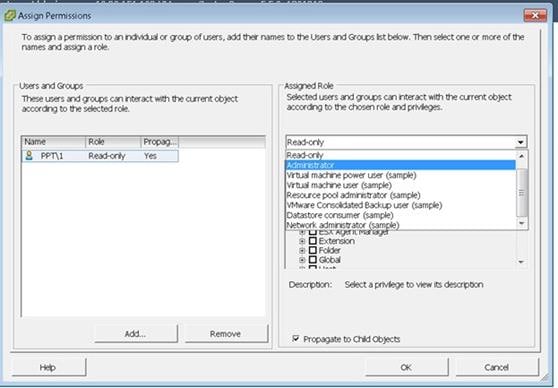Expand the Folder privilege node
The width and height of the screenshot is (558, 388).
point(302,250)
